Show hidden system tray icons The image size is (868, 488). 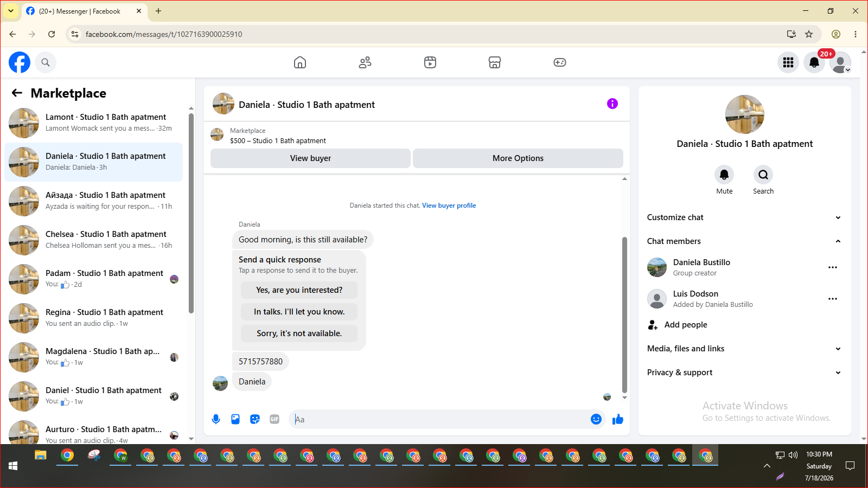pos(767,466)
